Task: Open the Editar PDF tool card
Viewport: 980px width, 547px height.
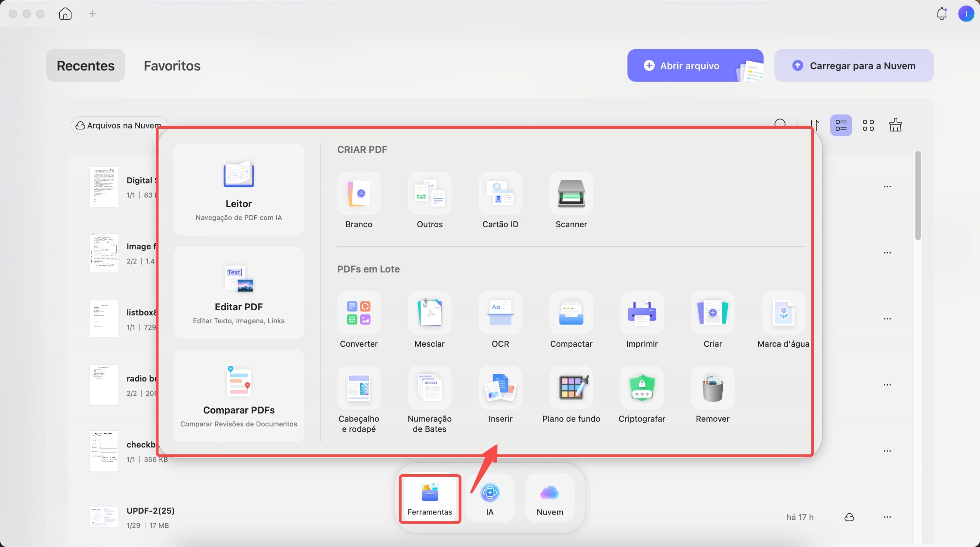Action: pyautogui.click(x=238, y=293)
